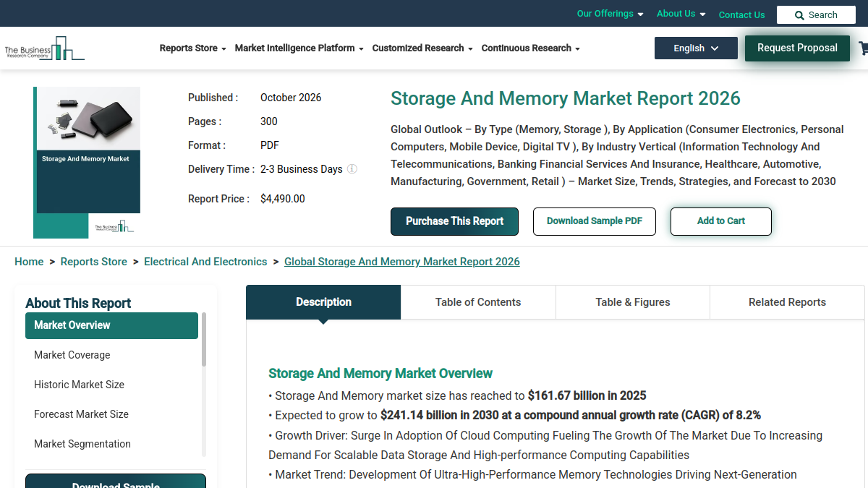This screenshot has width=868, height=488.
Task: Click Download Sample PDF button
Action: (595, 221)
